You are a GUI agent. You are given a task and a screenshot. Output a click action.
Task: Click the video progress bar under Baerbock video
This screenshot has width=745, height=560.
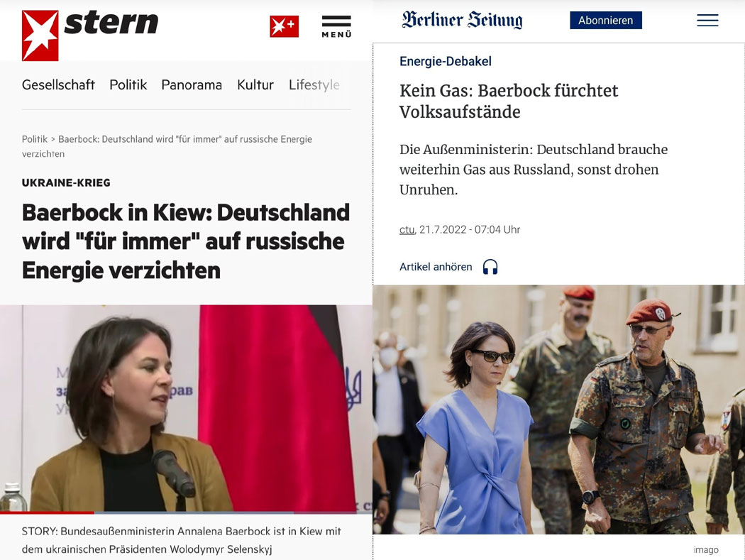(x=186, y=512)
